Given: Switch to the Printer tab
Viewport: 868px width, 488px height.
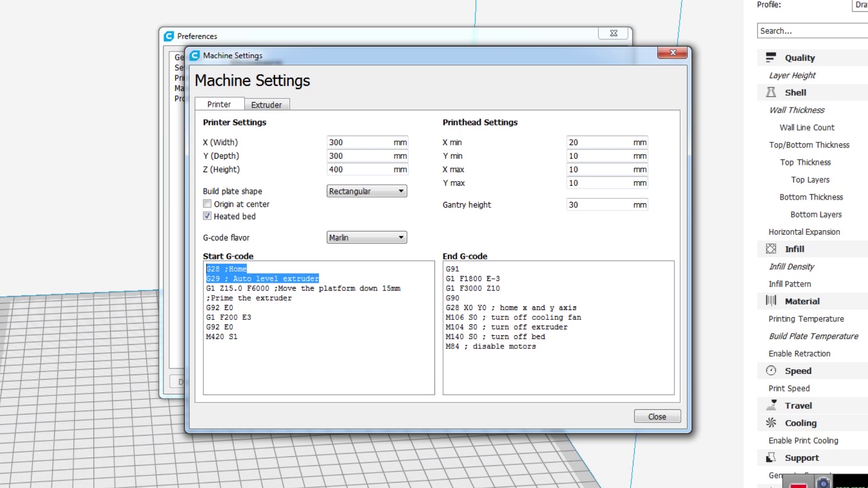Looking at the screenshot, I should point(219,104).
